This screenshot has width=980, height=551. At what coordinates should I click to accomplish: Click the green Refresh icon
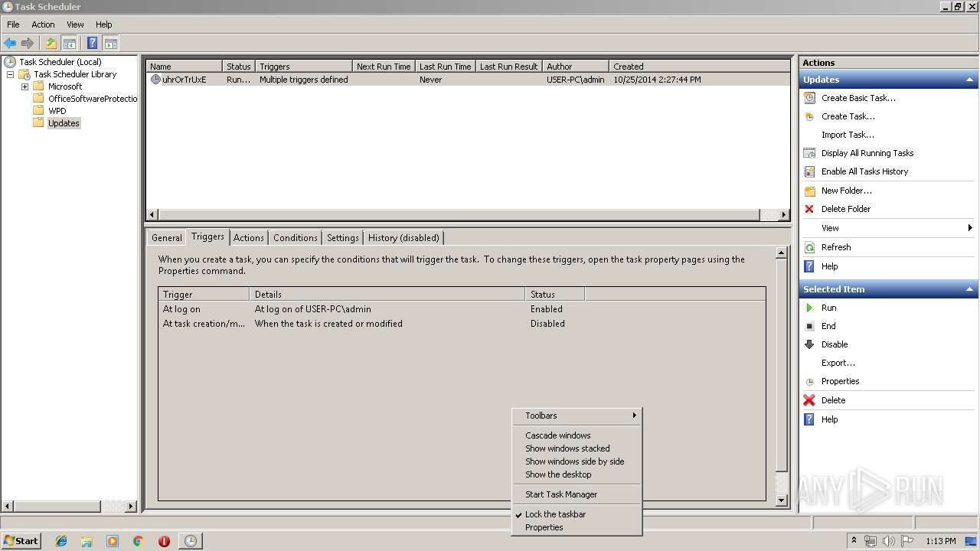coord(809,247)
